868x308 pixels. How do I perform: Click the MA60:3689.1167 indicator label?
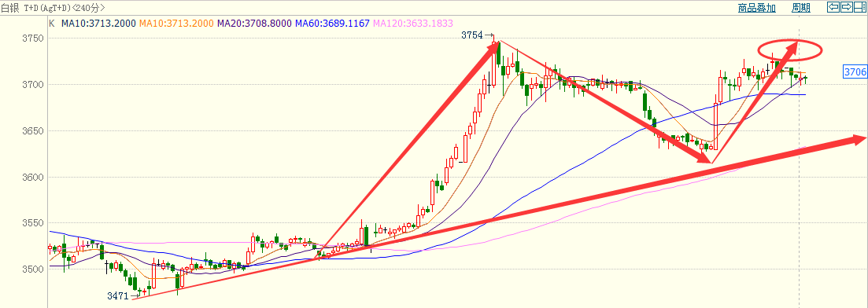point(333,24)
